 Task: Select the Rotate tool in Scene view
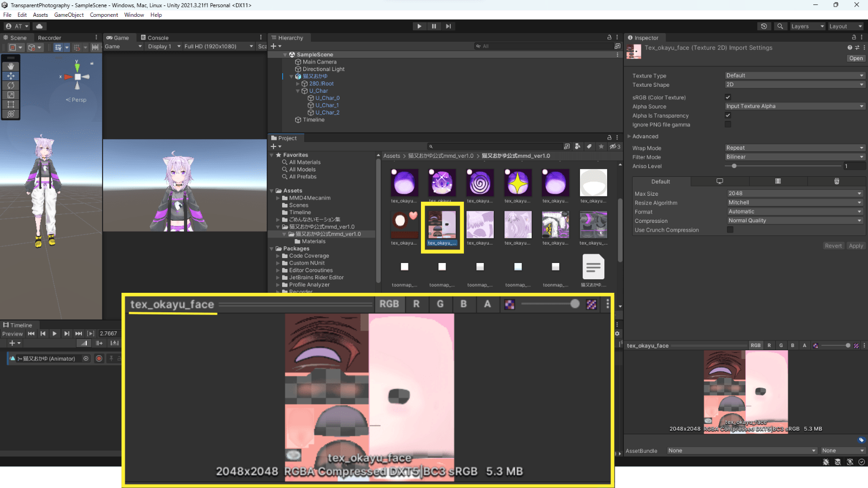click(11, 85)
